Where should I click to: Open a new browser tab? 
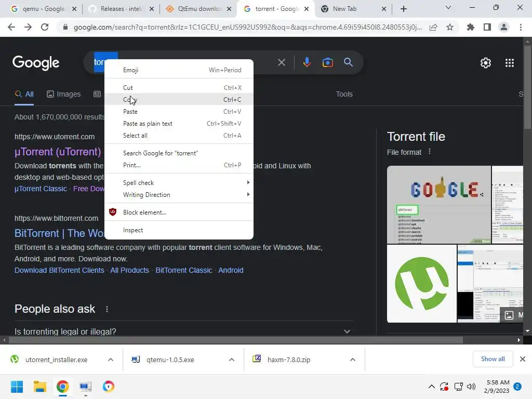(x=403, y=9)
